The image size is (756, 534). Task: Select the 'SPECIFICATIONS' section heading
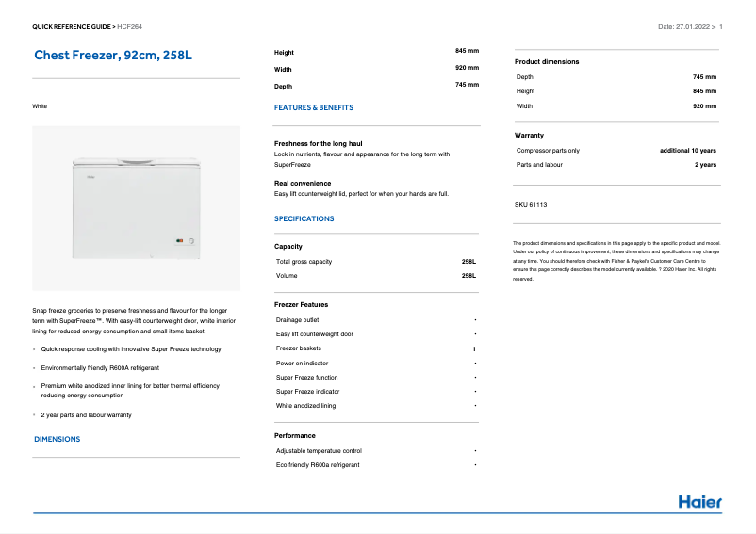click(304, 218)
